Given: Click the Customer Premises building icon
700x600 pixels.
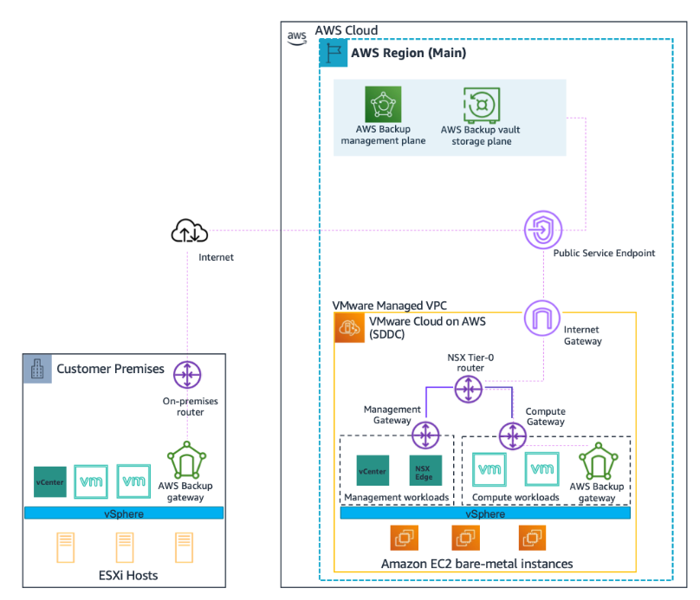Looking at the screenshot, I should [x=37, y=368].
